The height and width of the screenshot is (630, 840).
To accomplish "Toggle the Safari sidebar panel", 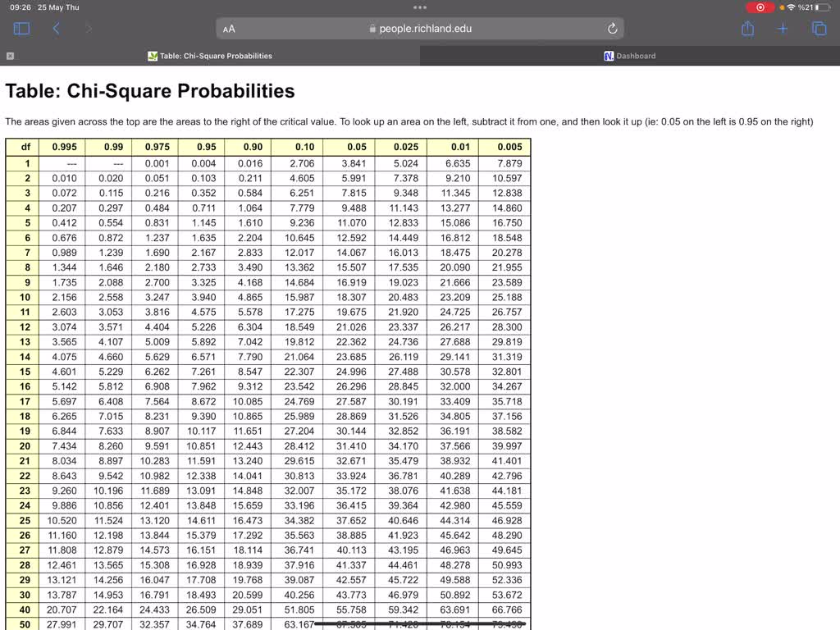I will click(x=22, y=28).
